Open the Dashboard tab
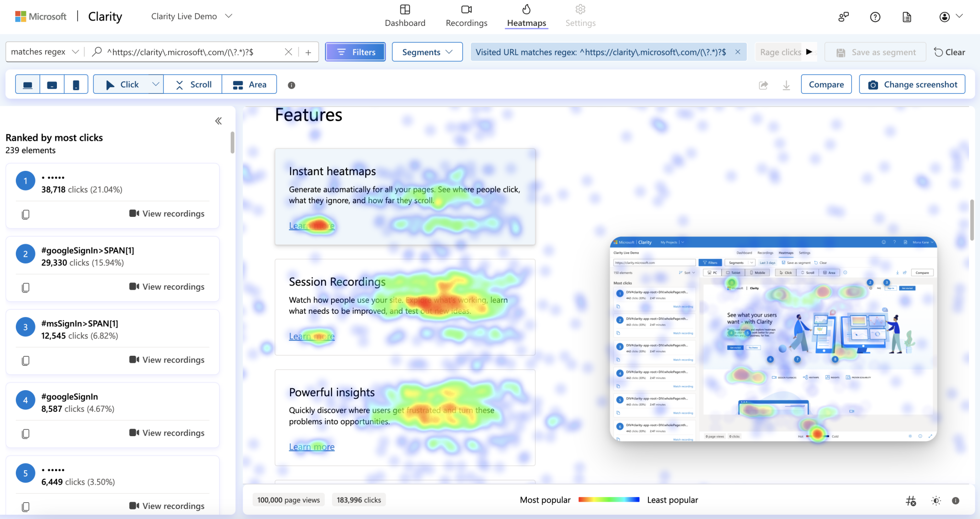980x519 pixels. pos(405,16)
